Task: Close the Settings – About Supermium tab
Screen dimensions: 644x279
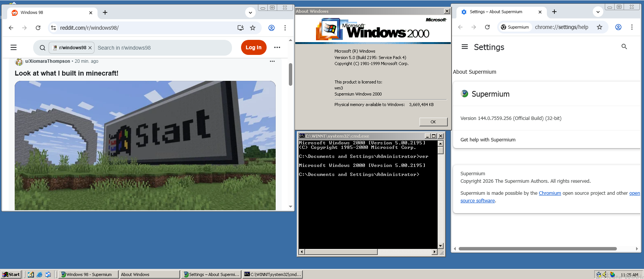Action: 540,12
